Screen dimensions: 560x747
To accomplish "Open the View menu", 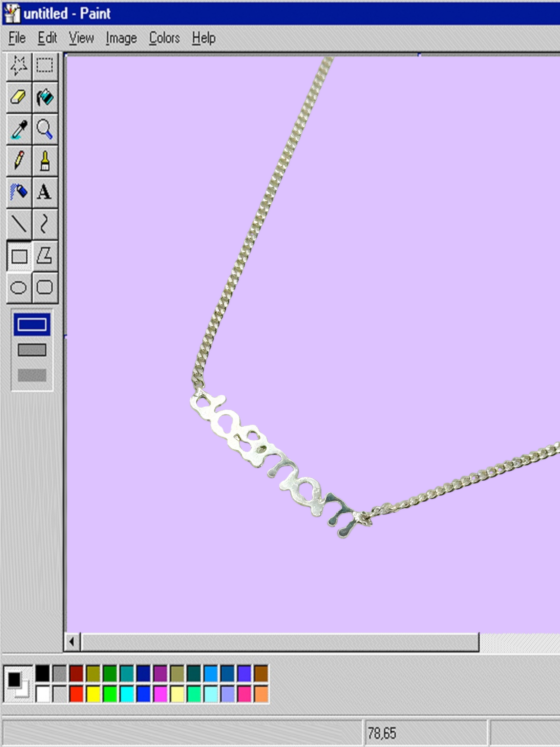I will click(x=81, y=38).
